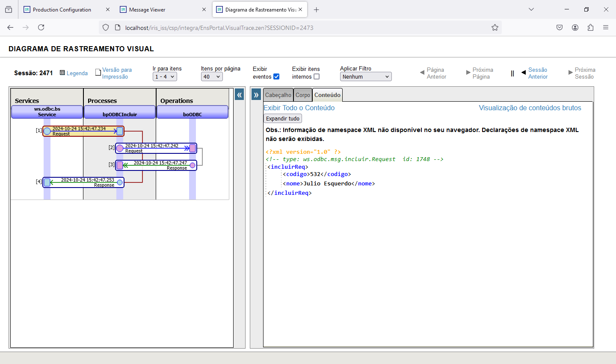This screenshot has height=364, width=616.
Task: Collapse the diagram panel with left chevron
Action: tap(240, 95)
